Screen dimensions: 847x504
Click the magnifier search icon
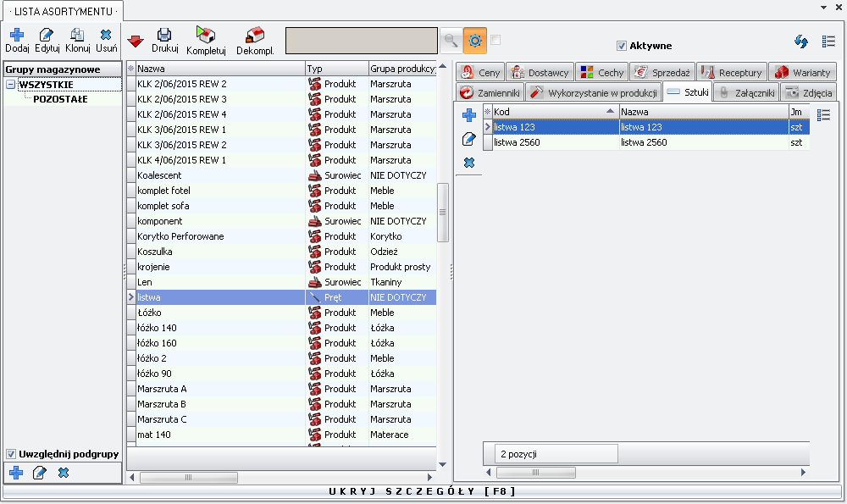[451, 40]
